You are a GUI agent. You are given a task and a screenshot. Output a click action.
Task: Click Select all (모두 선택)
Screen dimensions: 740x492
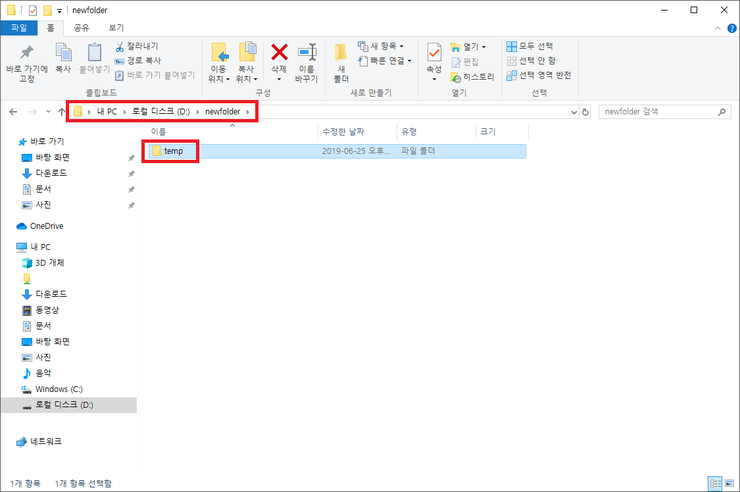coord(512,46)
